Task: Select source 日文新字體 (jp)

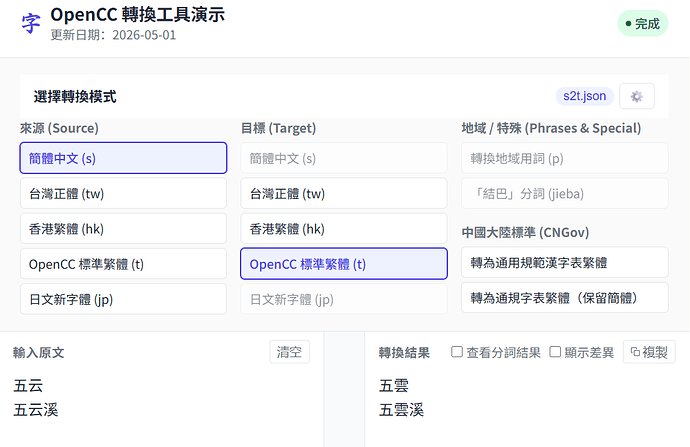Action: coord(123,299)
